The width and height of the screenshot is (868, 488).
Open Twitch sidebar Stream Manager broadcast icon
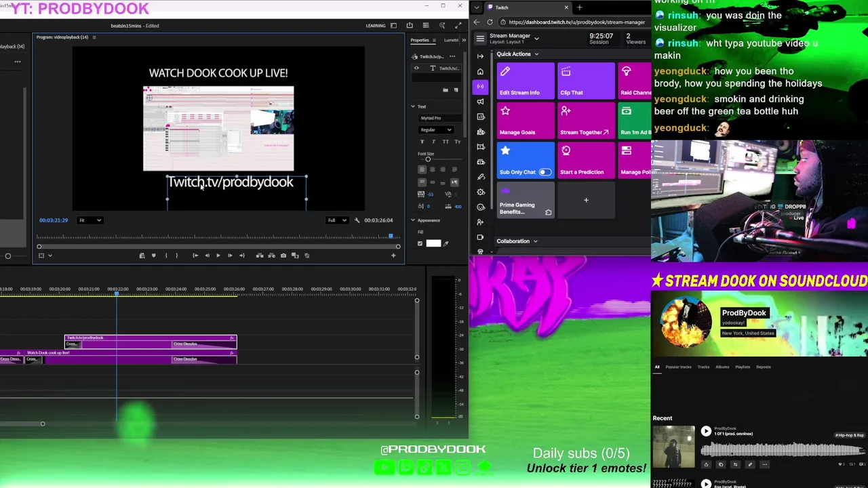coord(481,86)
